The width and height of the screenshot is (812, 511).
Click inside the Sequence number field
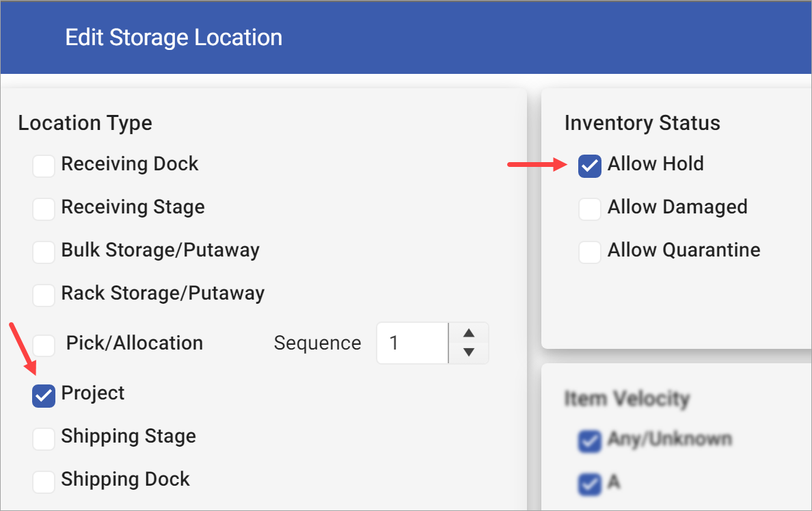pos(411,343)
